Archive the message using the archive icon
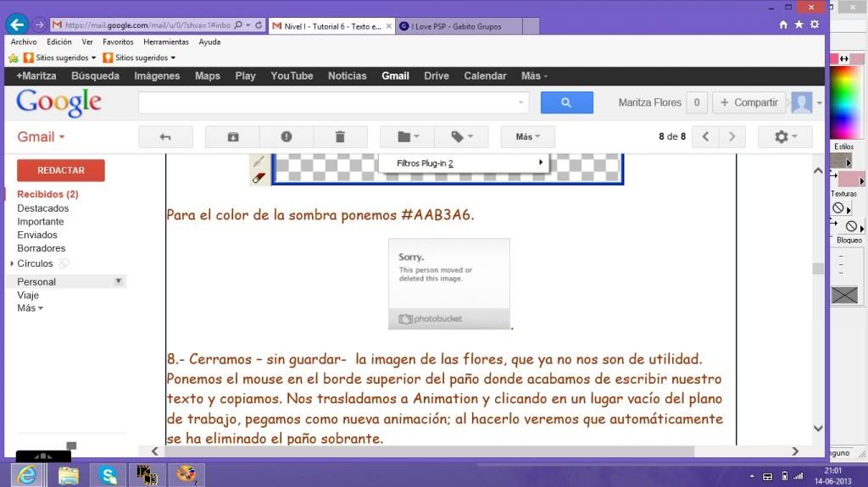868x487 pixels. pos(232,136)
